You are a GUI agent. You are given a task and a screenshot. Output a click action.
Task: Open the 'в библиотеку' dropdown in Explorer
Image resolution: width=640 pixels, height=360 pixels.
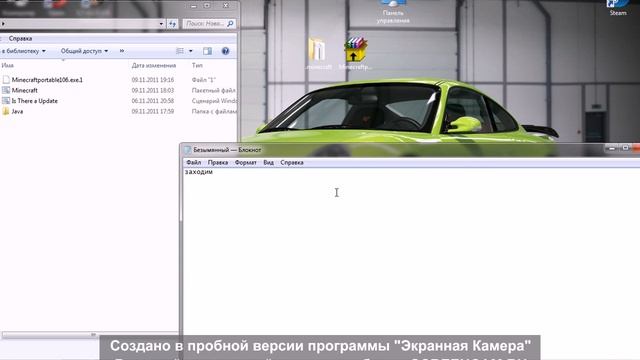[23, 51]
